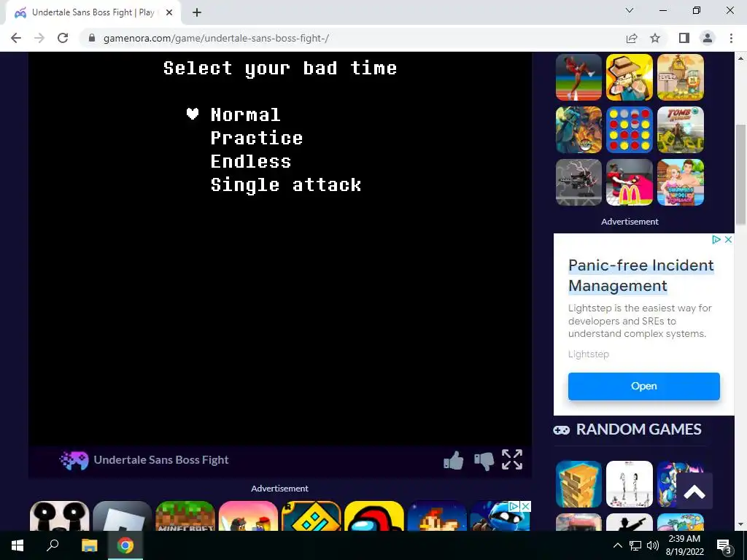Image resolution: width=747 pixels, height=560 pixels.
Task: Click the Chrome icon in the taskbar
Action: point(125,545)
